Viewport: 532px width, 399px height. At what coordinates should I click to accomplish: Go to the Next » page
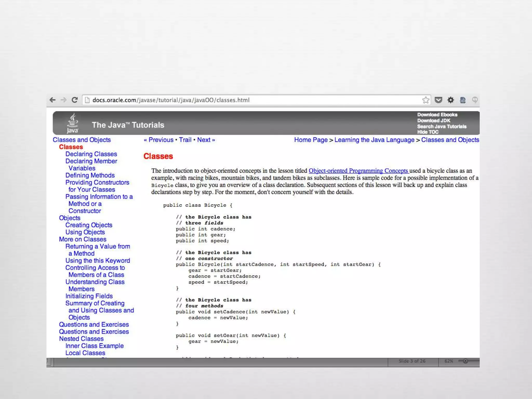pos(206,140)
